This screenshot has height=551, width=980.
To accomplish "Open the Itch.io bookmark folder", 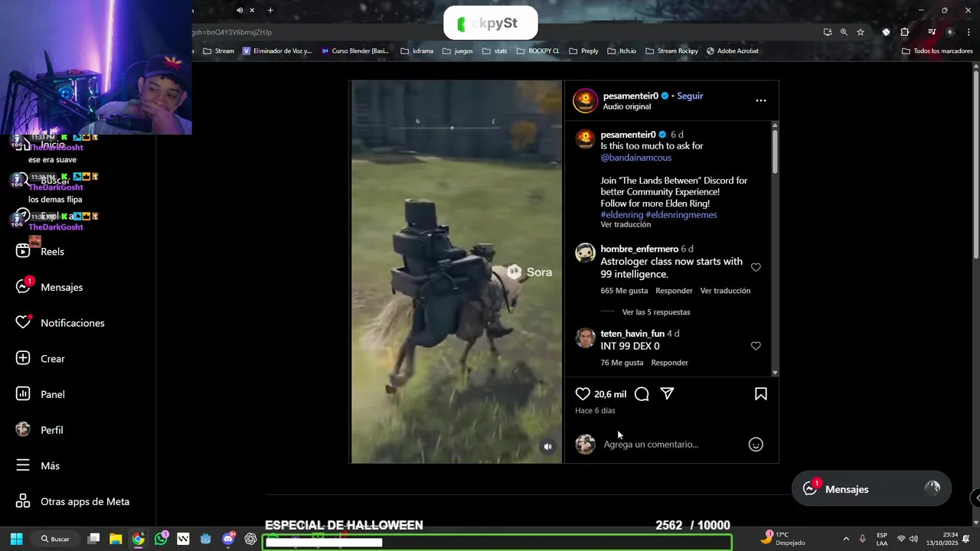I will [x=622, y=51].
